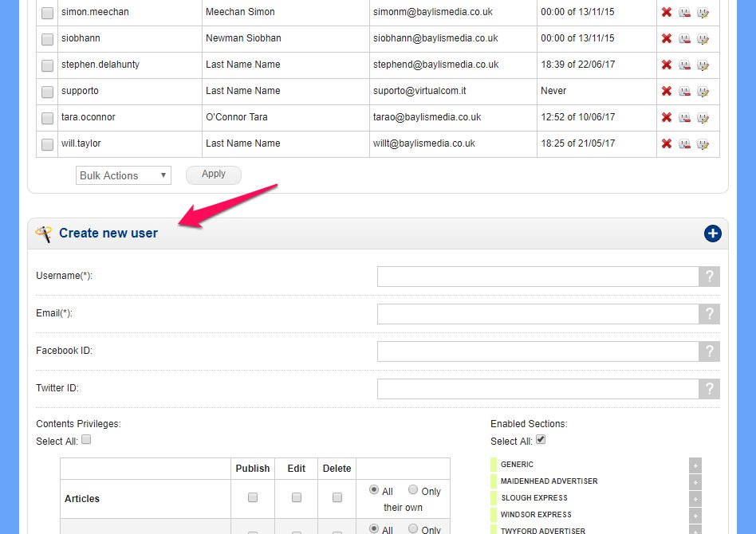Click the green swatch beside MAIDENHEAD ADVERTISER
The height and width of the screenshot is (534, 756).
[x=494, y=481]
